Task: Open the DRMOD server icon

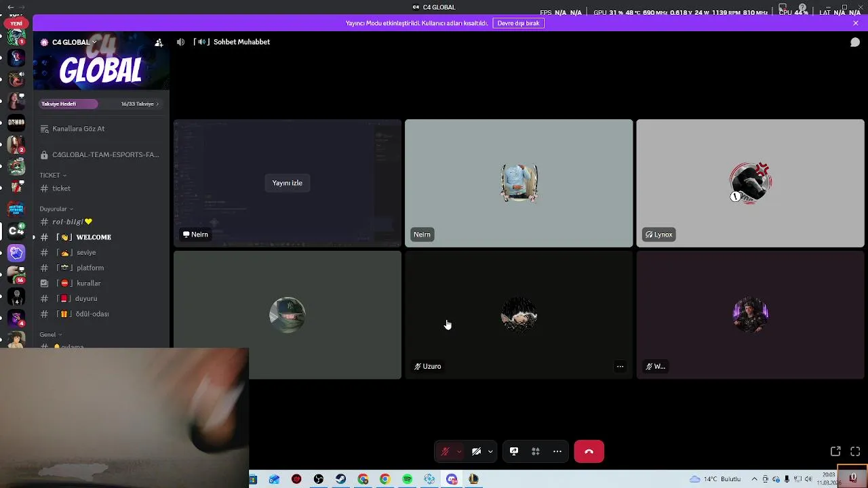Action: point(16,123)
